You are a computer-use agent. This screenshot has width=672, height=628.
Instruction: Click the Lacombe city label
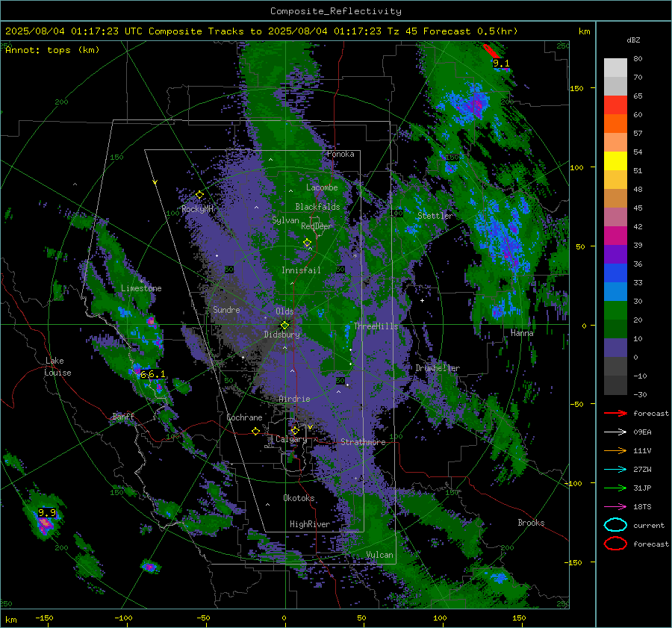tap(322, 187)
